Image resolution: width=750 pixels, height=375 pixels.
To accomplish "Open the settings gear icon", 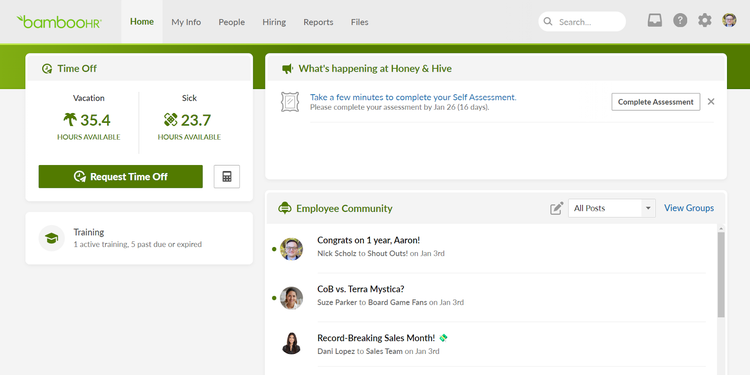I will [x=705, y=21].
